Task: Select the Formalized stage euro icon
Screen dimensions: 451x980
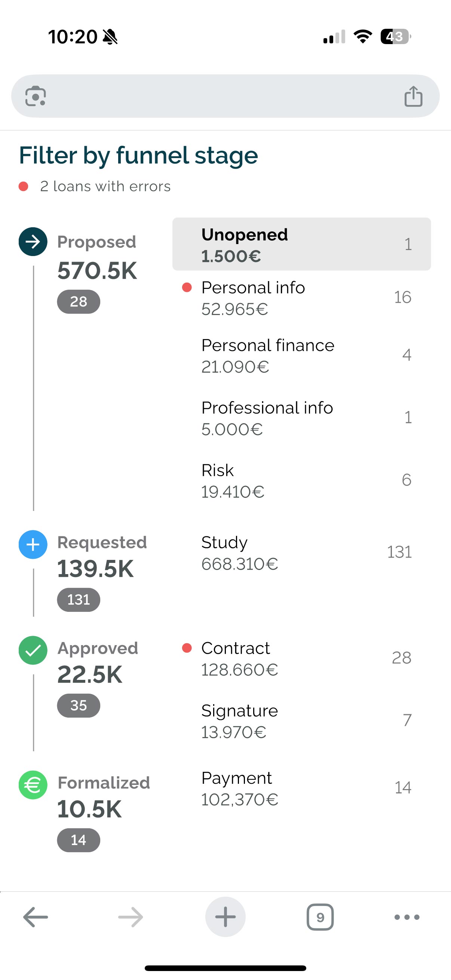Action: tap(33, 785)
